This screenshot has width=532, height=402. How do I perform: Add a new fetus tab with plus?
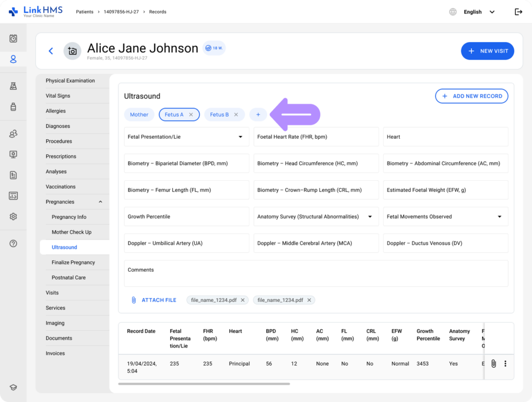coord(258,115)
